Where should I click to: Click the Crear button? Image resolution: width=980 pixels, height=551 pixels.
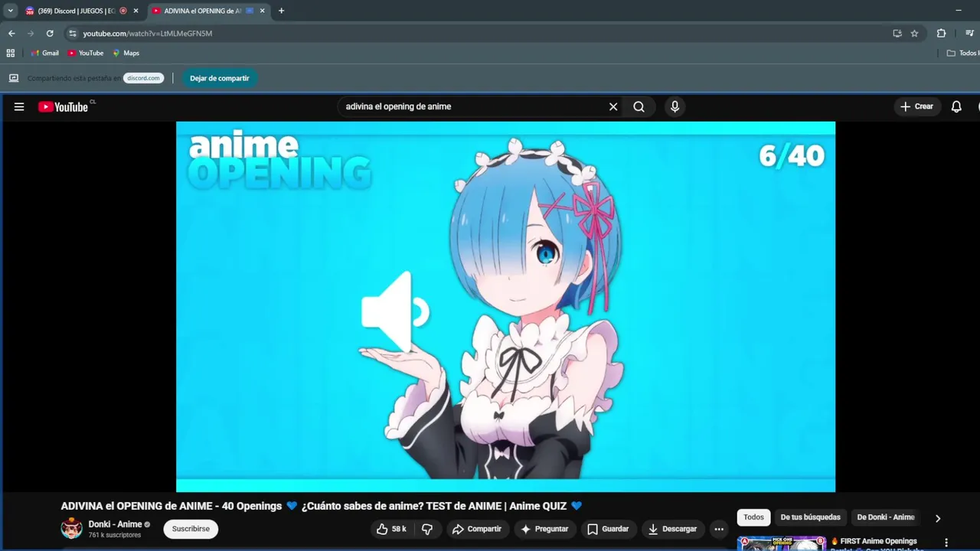[x=917, y=106]
